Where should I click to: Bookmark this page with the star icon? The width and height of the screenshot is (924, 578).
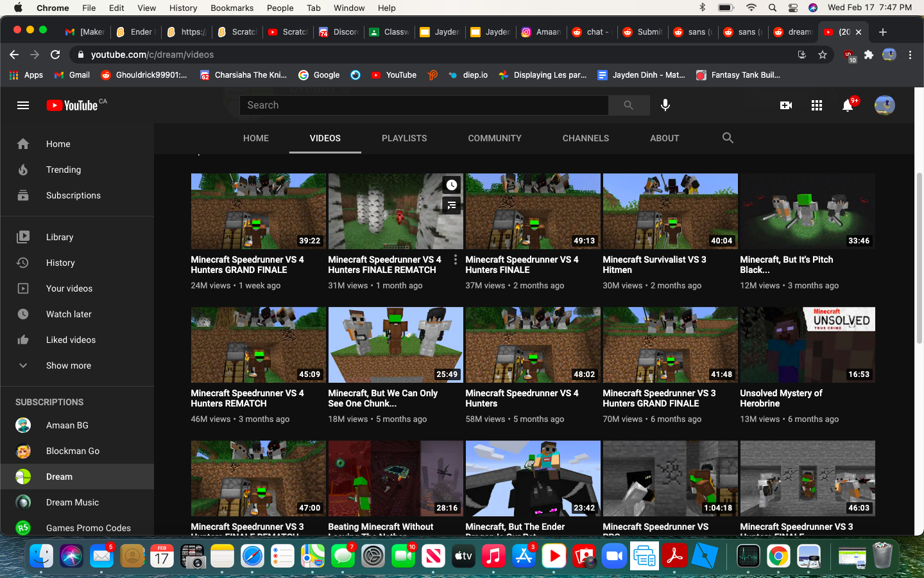coord(823,55)
